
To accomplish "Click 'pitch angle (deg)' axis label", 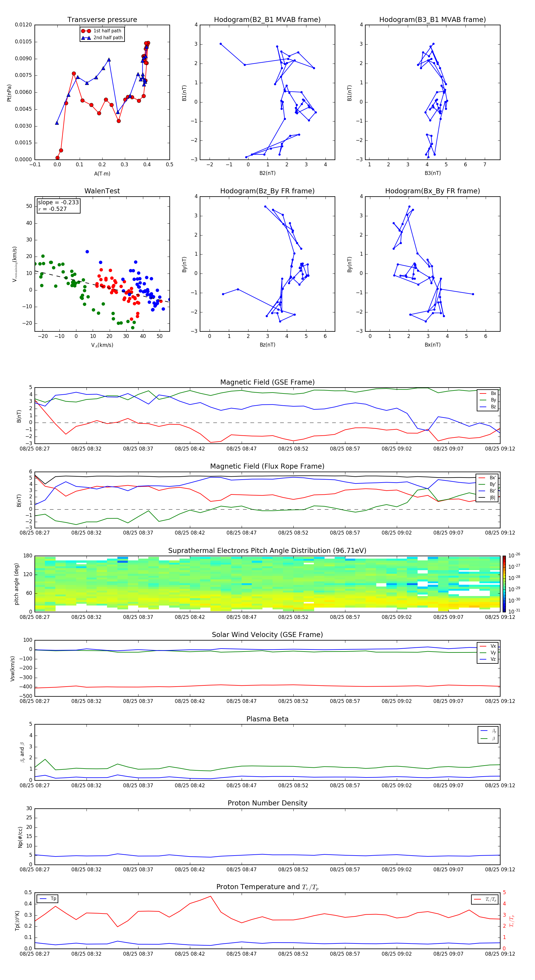I will pyautogui.click(x=16, y=584).
